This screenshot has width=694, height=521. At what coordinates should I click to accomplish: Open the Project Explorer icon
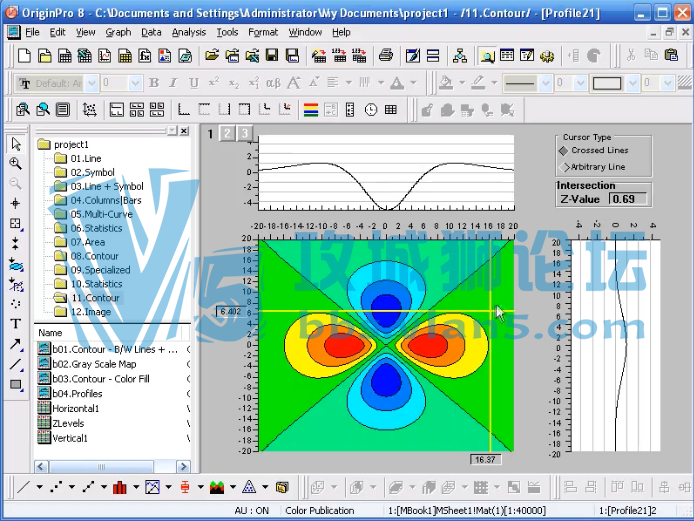(487, 56)
